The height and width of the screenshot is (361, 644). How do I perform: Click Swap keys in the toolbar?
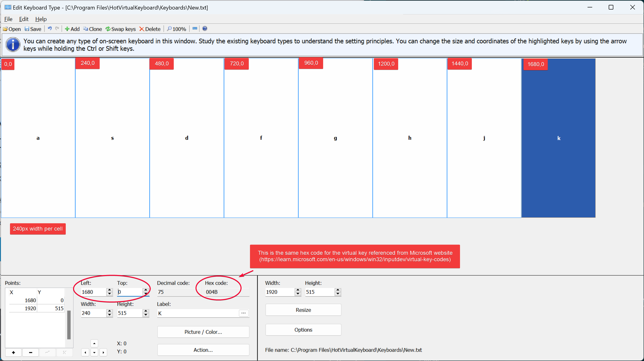pyautogui.click(x=121, y=29)
